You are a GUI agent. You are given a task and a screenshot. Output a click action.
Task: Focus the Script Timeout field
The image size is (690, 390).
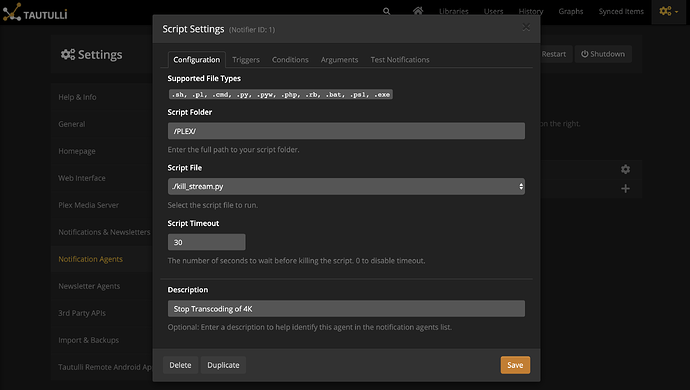206,242
